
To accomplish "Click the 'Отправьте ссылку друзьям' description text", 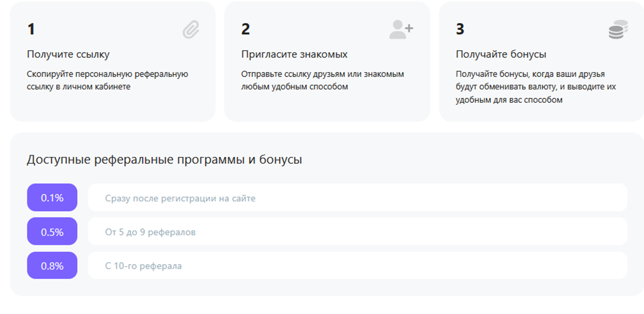I will pos(322,80).
